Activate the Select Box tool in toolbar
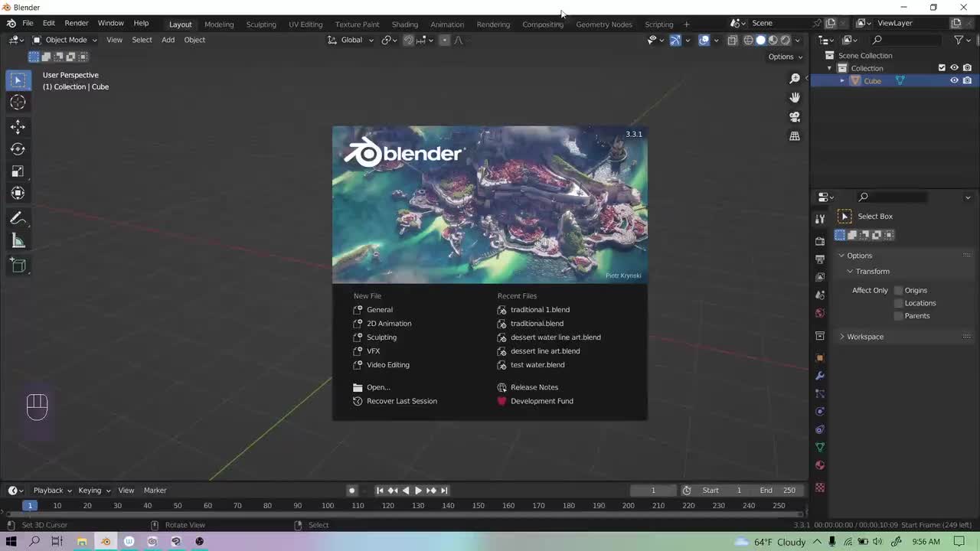 point(18,80)
